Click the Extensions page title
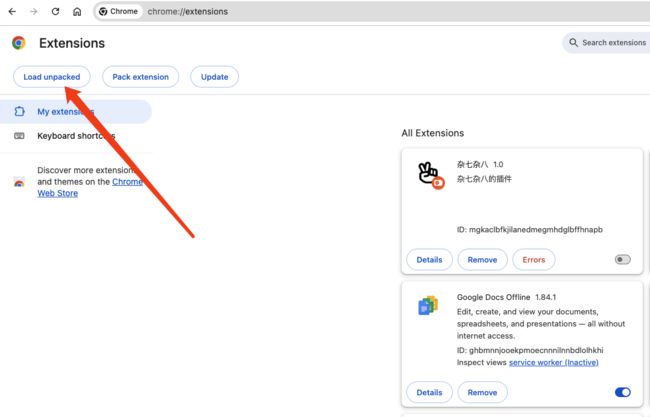Viewport: 650px width, 417px height. click(x=72, y=43)
